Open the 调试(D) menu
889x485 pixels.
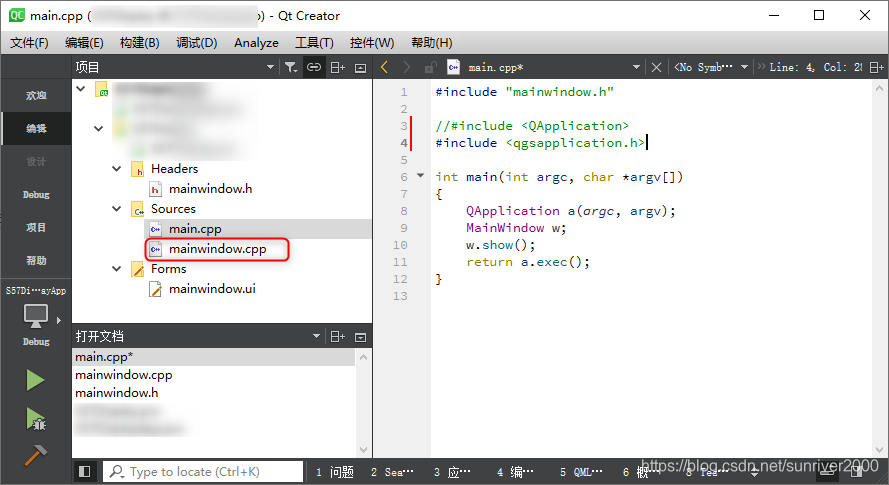point(197,43)
